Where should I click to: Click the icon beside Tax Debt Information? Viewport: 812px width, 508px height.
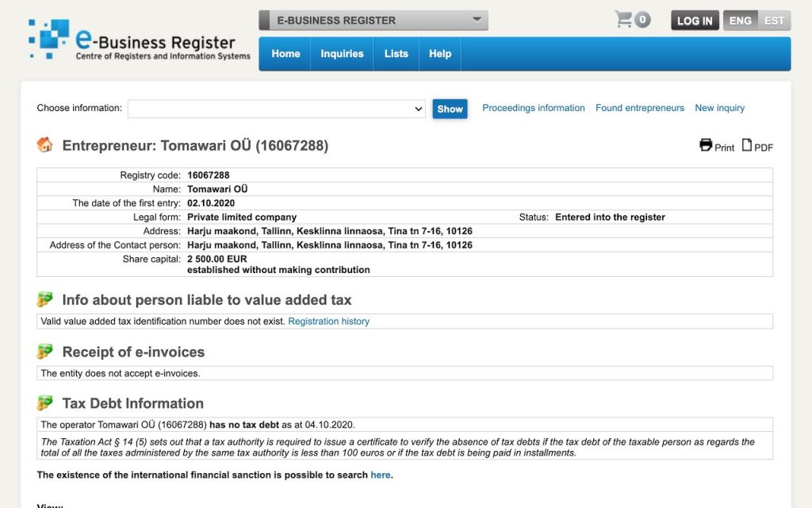coord(44,402)
